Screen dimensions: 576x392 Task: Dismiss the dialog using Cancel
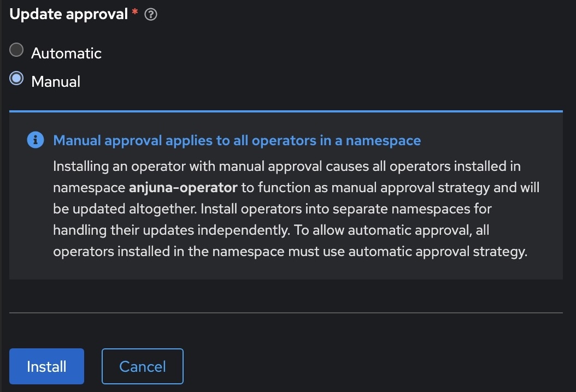click(x=142, y=366)
